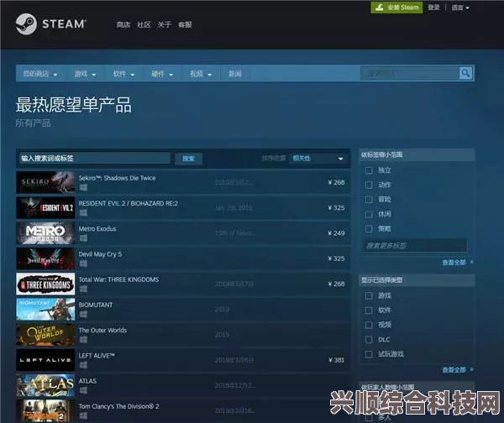Check the 动作 tag filter
The image size is (504, 423).
(369, 185)
